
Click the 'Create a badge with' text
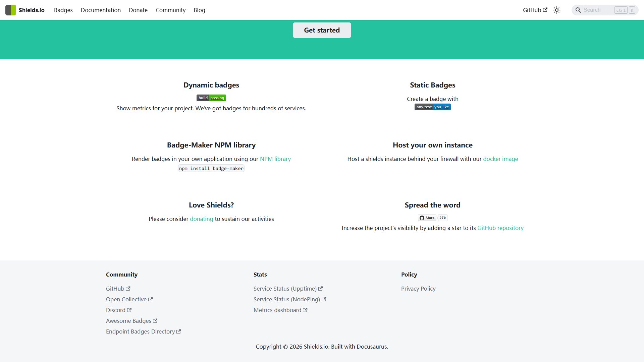[x=433, y=99]
